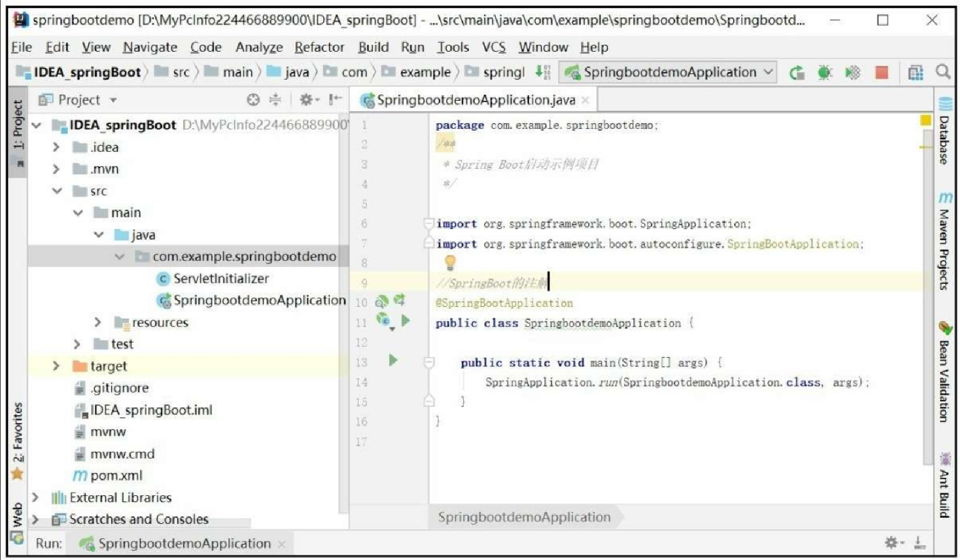Click the editor vertical scrollbar
This screenshot has width=960, height=560.
coord(928,298)
